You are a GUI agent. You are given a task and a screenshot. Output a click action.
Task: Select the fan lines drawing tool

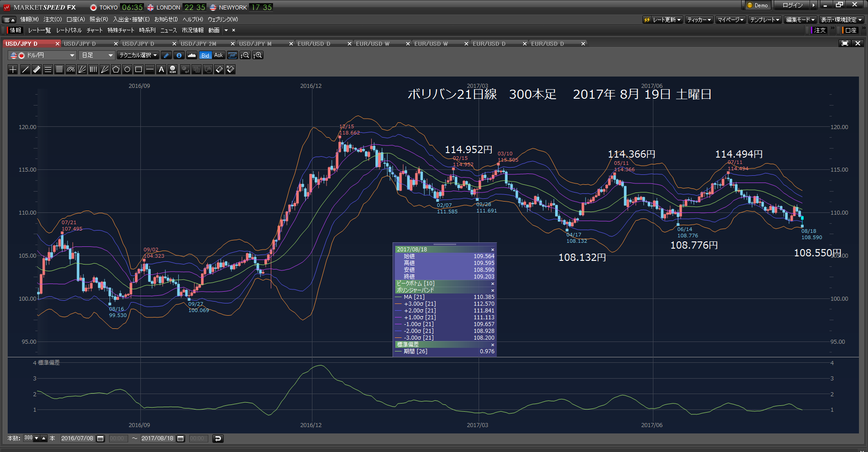[82, 69]
